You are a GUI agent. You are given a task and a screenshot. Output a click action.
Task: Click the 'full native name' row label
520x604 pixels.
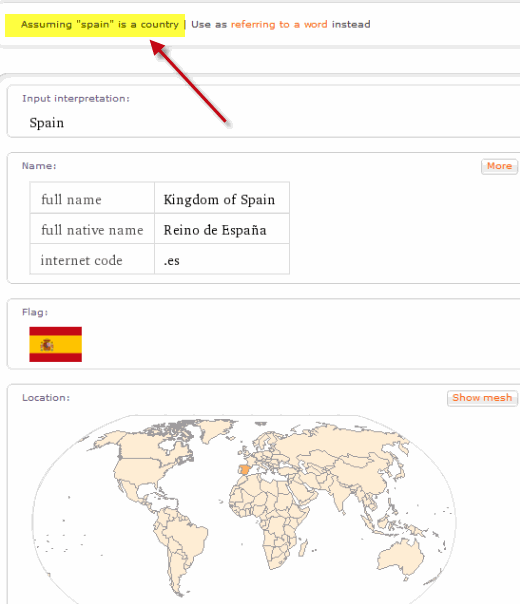point(92,230)
